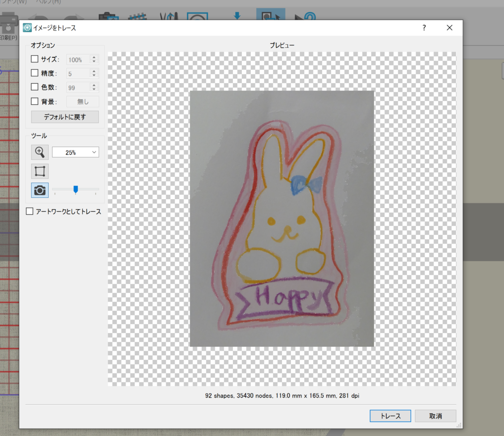The height and width of the screenshot is (436, 504).
Task: Click the 精度 spinner arrows
Action: [94, 73]
